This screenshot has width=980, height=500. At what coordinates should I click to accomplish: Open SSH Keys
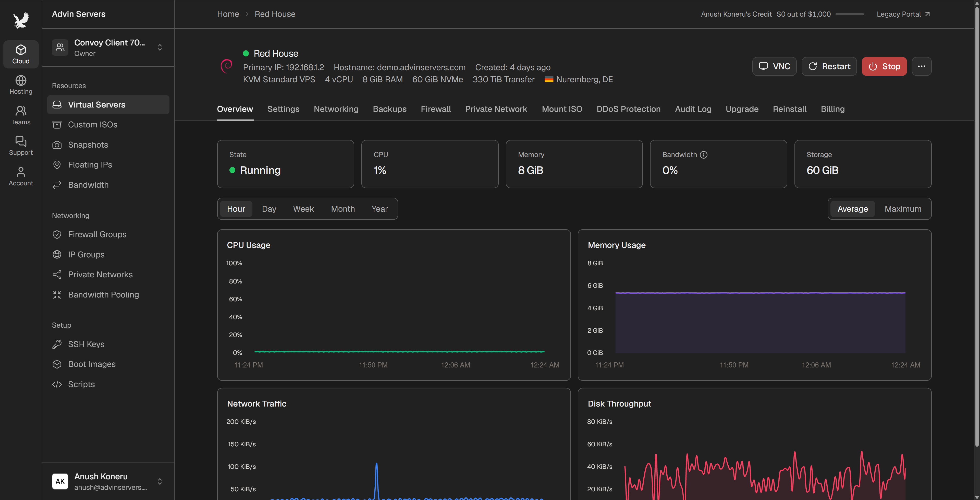(108, 344)
